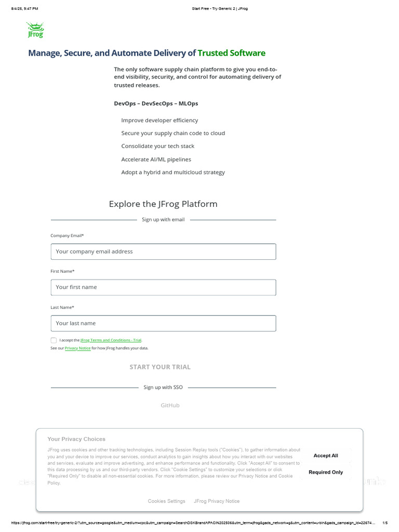Click the "Explore the JFrog Platform" heading
The image size is (399, 532).
(x=163, y=204)
